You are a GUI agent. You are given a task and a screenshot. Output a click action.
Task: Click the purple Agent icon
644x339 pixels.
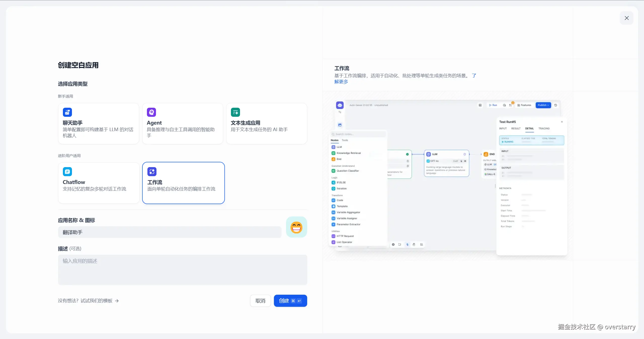(x=151, y=112)
